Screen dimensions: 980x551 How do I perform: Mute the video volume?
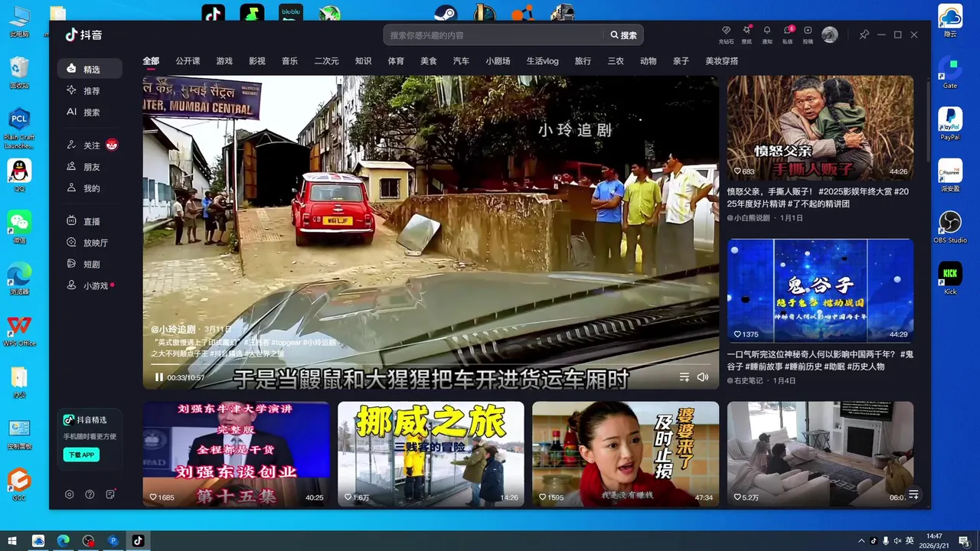tap(703, 377)
